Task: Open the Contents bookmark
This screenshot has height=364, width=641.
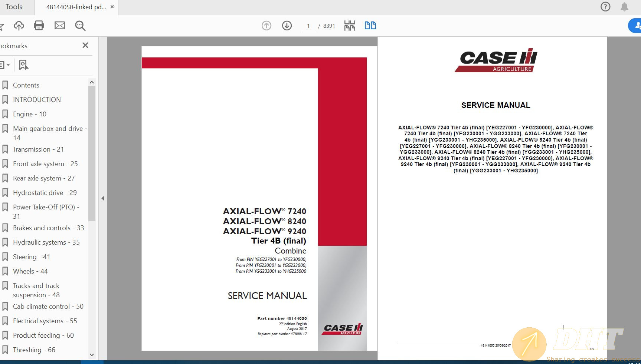Action: (x=26, y=85)
